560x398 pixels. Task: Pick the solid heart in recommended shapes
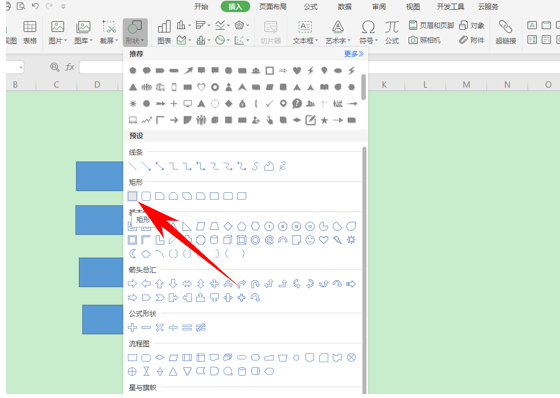pos(297,70)
